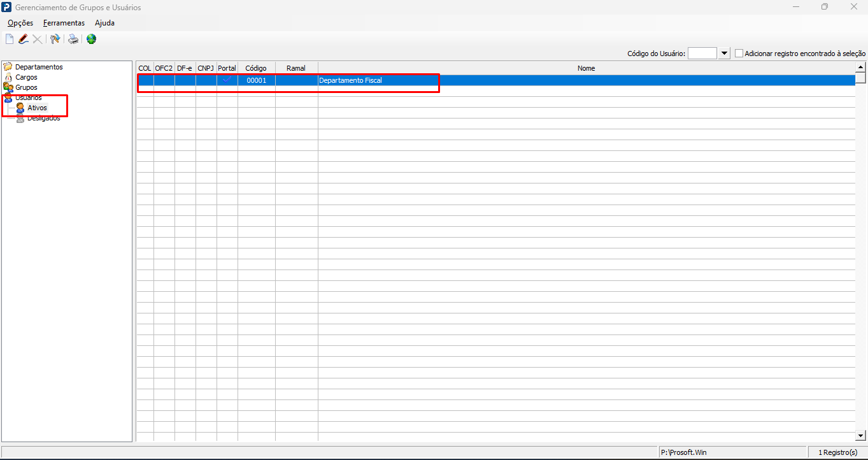Click the 1 Registro(s) status bar entry
Screen dimensions: 868x460
click(x=837, y=452)
